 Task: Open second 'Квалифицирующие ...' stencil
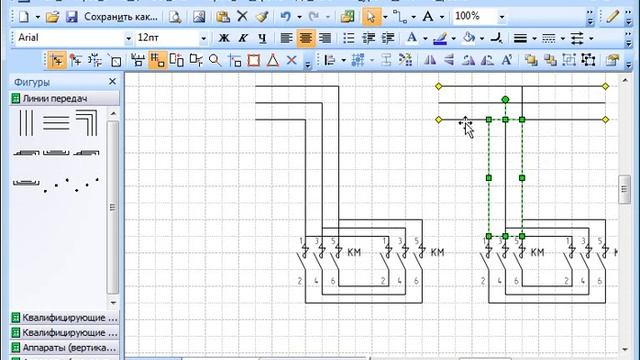64,333
